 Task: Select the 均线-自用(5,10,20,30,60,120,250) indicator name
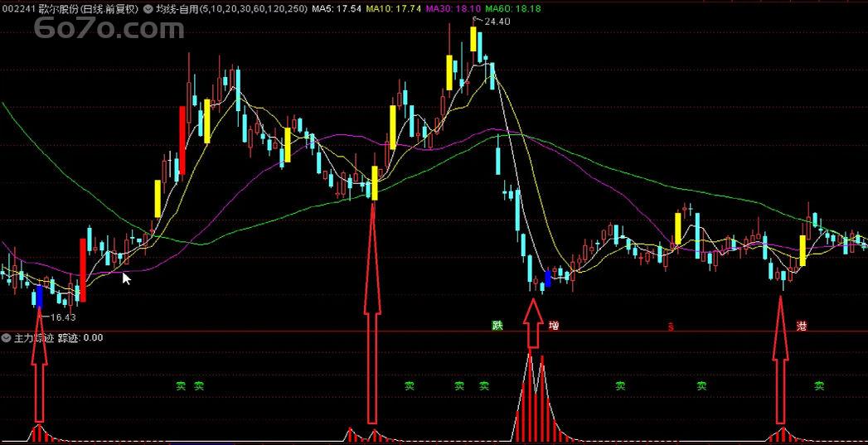click(231, 9)
